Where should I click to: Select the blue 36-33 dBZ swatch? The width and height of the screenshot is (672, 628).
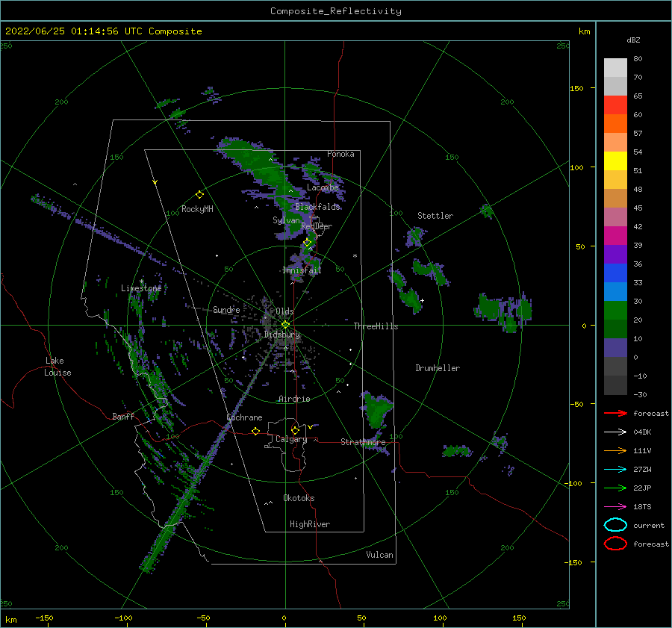(x=615, y=273)
